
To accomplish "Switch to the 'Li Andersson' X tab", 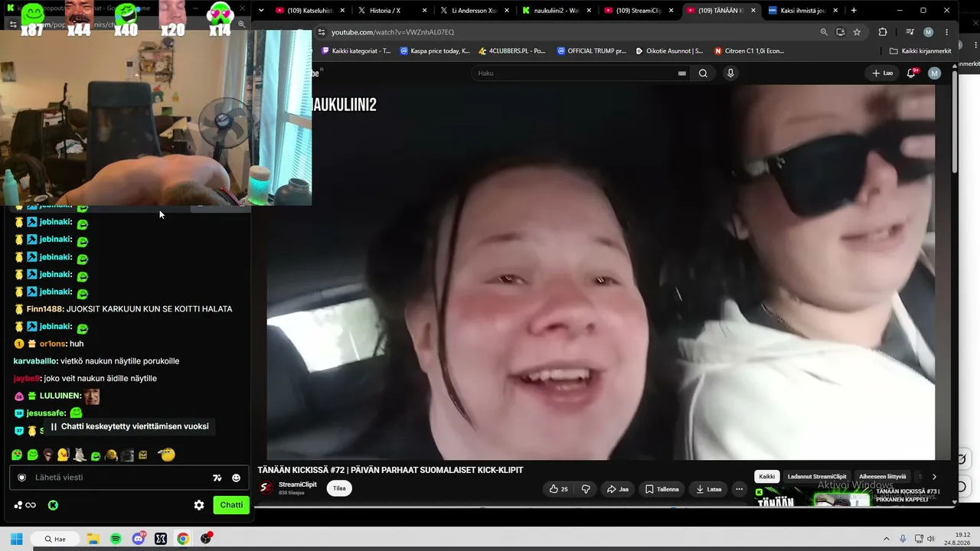I will tap(474, 11).
